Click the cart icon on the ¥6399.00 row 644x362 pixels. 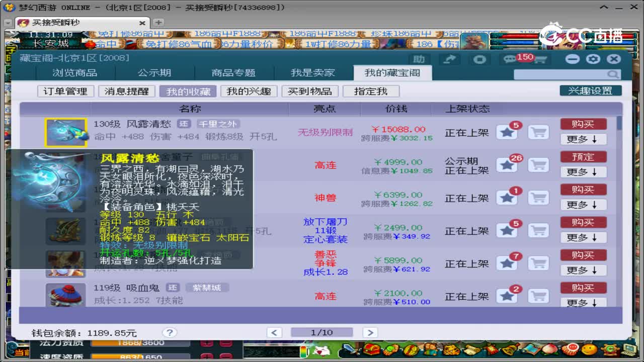coord(538,198)
